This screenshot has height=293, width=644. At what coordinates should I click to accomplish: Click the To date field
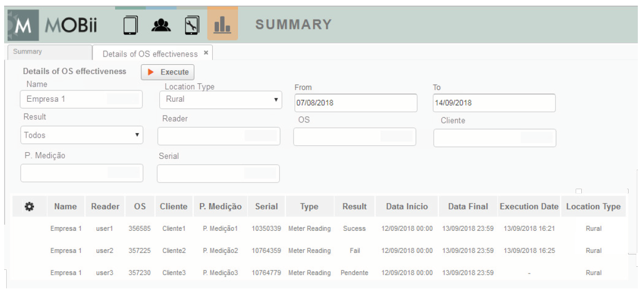(x=493, y=103)
